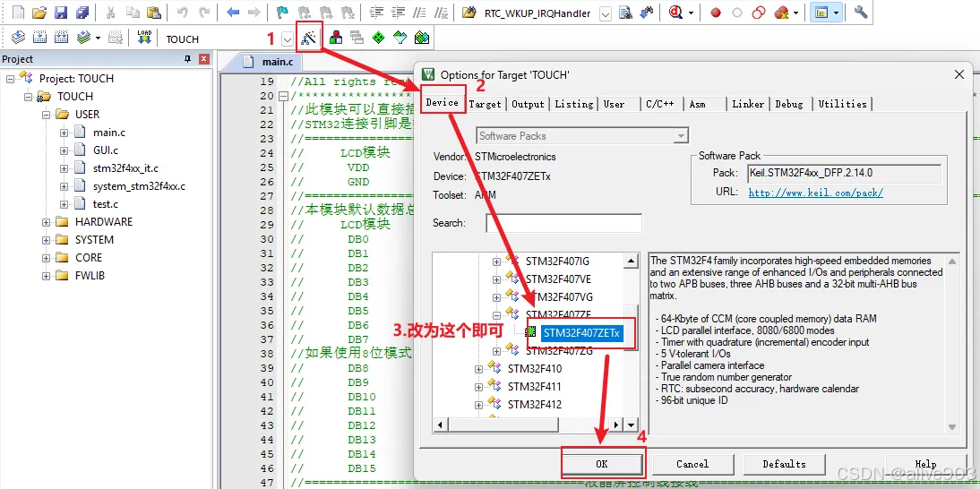Translate the current file icon

click(x=18, y=38)
